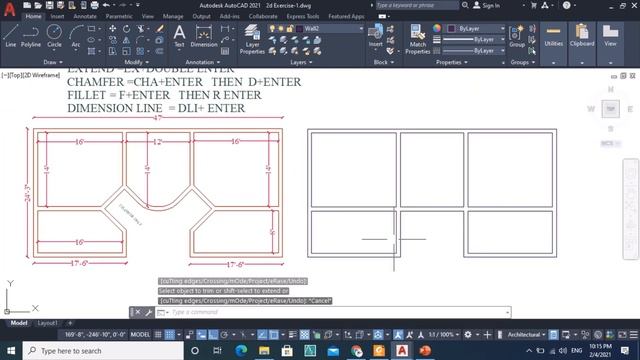Screen dimensions: 640x360
Task: Click the object color wheel icon
Action: 437,28
